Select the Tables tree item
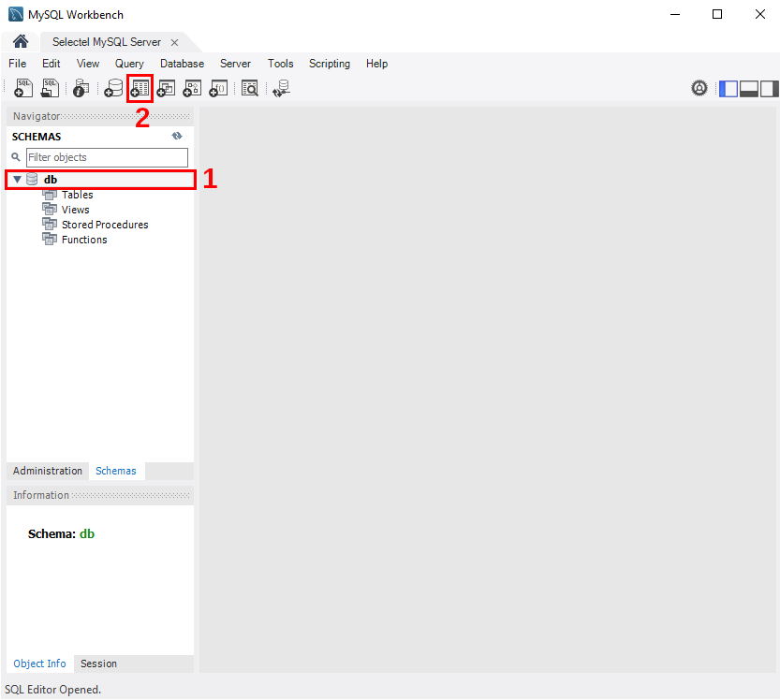 point(77,195)
